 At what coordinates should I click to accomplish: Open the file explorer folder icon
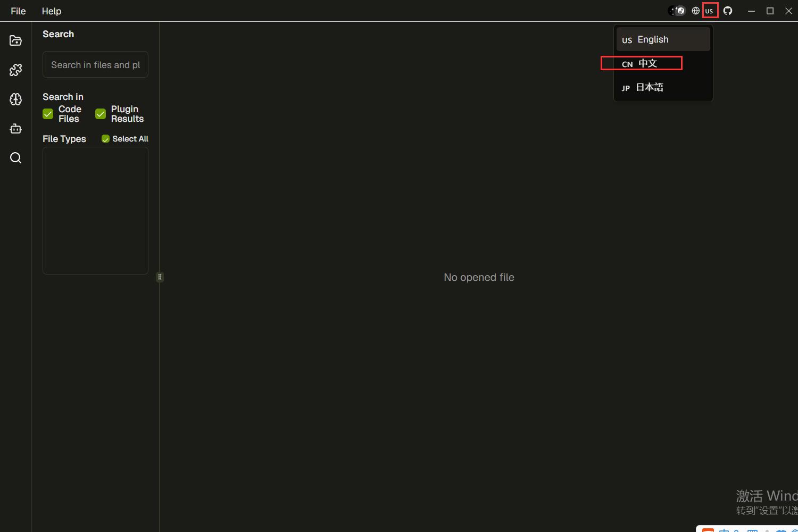coord(15,40)
